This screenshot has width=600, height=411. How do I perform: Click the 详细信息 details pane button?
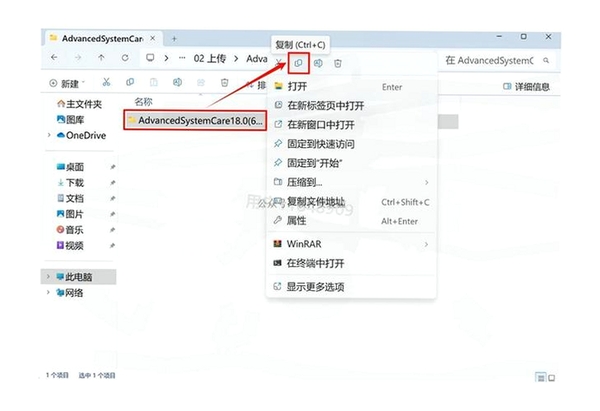point(526,86)
